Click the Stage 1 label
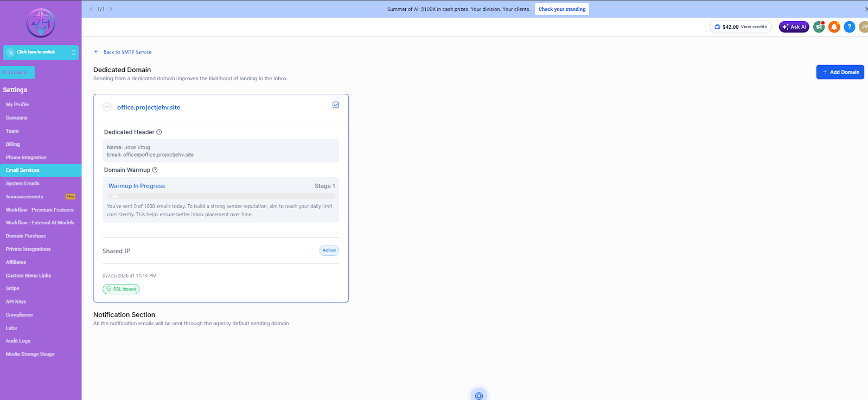This screenshot has height=400, width=868. [x=325, y=186]
